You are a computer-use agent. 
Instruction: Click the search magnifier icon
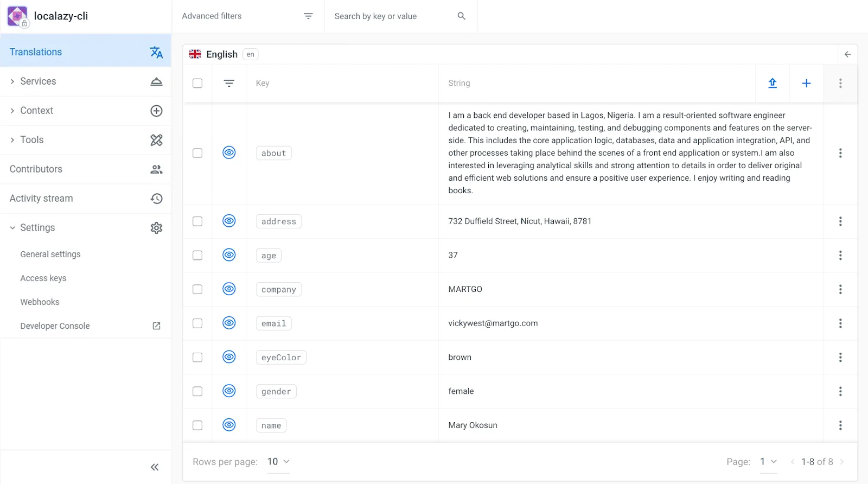461,16
